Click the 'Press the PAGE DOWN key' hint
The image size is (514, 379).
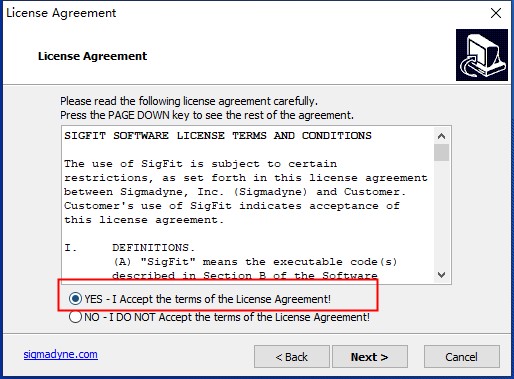coord(207,115)
